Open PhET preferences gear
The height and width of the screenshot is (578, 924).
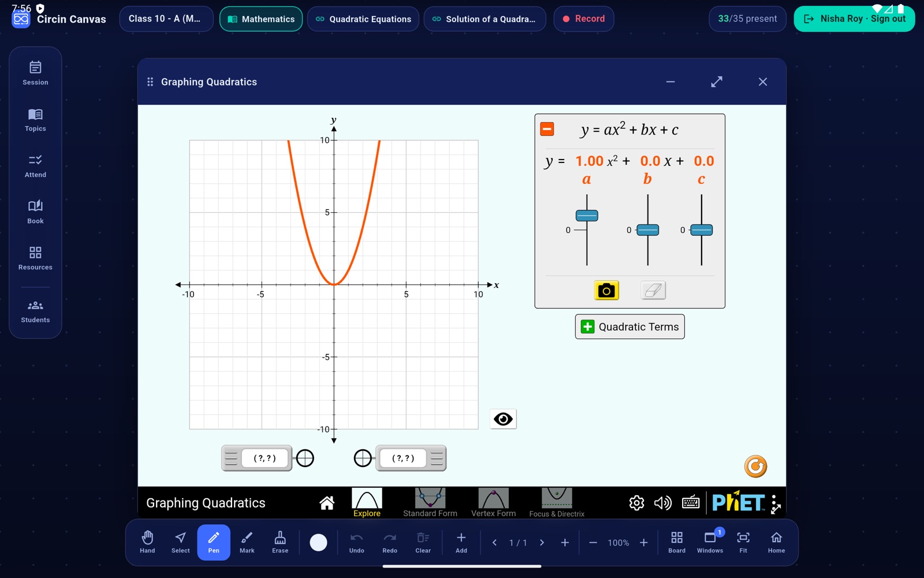coord(636,503)
